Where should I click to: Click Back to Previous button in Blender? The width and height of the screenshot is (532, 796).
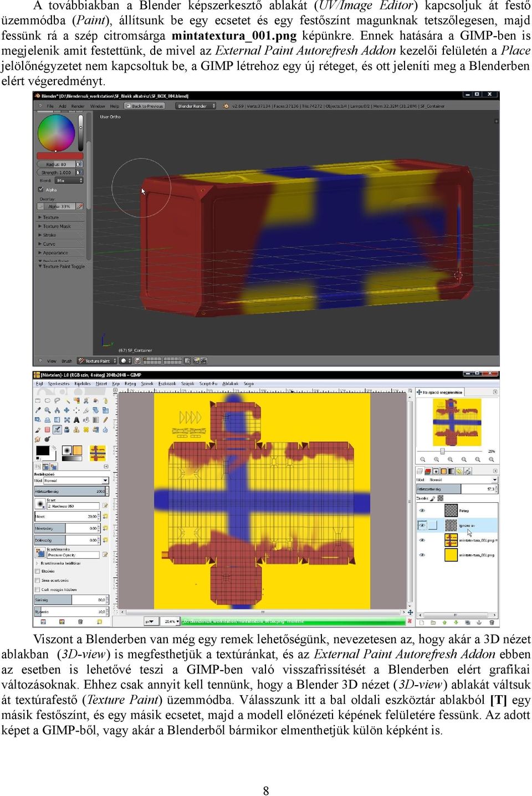(145, 106)
